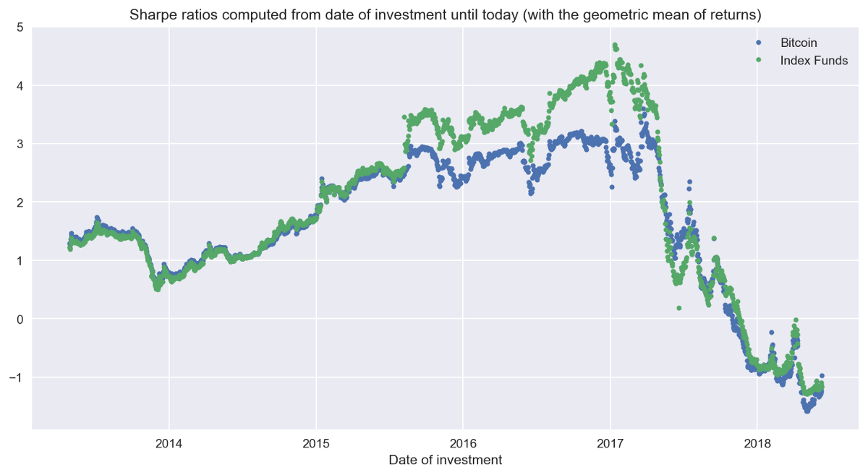Click the 2017 x-axis tick label
Viewport: 868px width, 475px height.
610,442
